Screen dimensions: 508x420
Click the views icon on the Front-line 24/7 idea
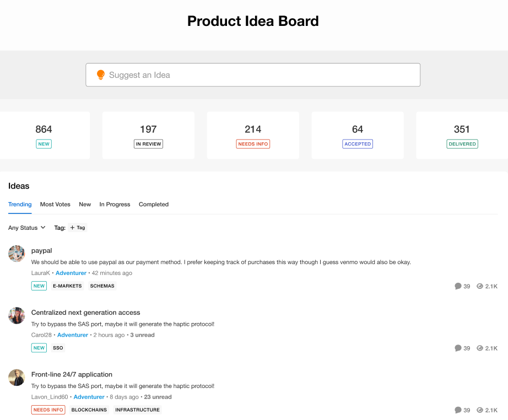(x=480, y=410)
